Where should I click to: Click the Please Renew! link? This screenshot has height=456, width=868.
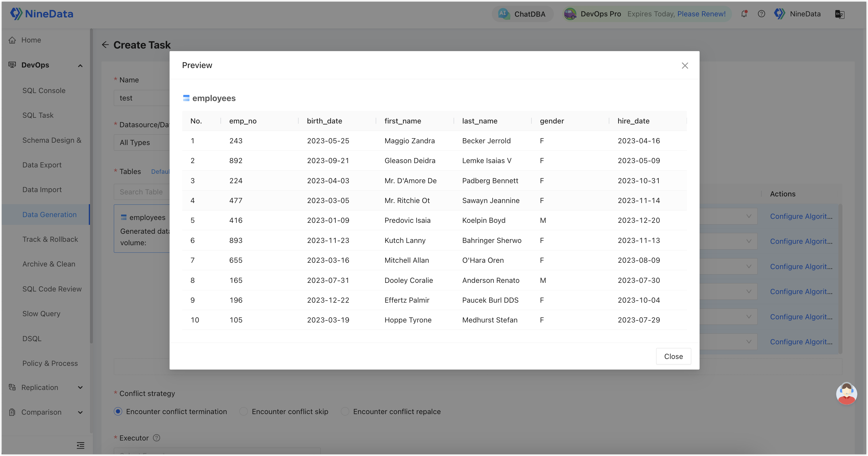[701, 14]
